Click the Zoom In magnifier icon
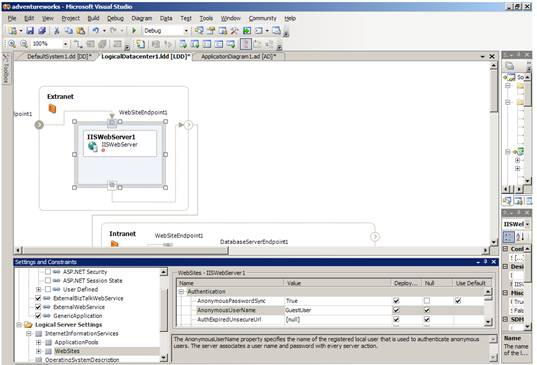Viewport: 537px width, 365px height. (x=12, y=44)
